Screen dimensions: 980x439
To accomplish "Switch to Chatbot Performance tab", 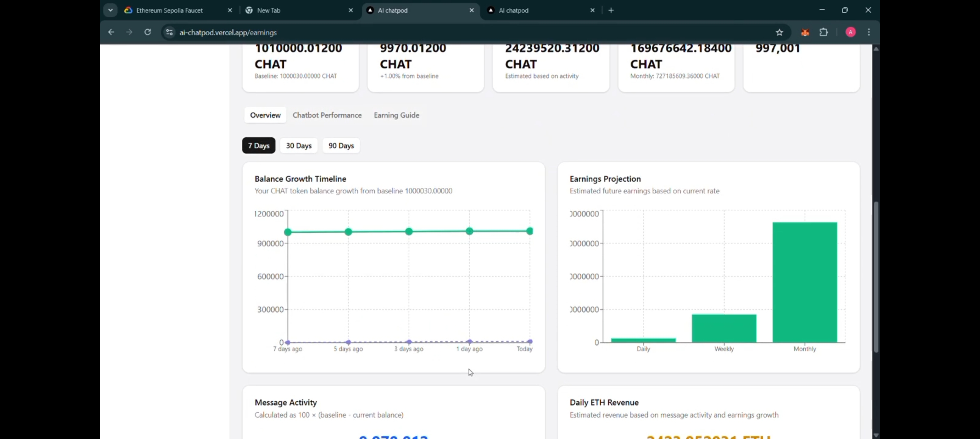I will pos(327,115).
